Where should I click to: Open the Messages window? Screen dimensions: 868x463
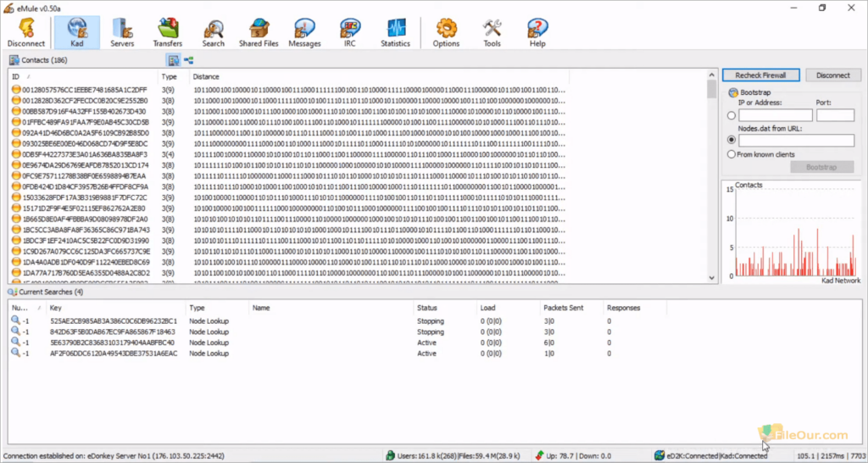point(304,32)
